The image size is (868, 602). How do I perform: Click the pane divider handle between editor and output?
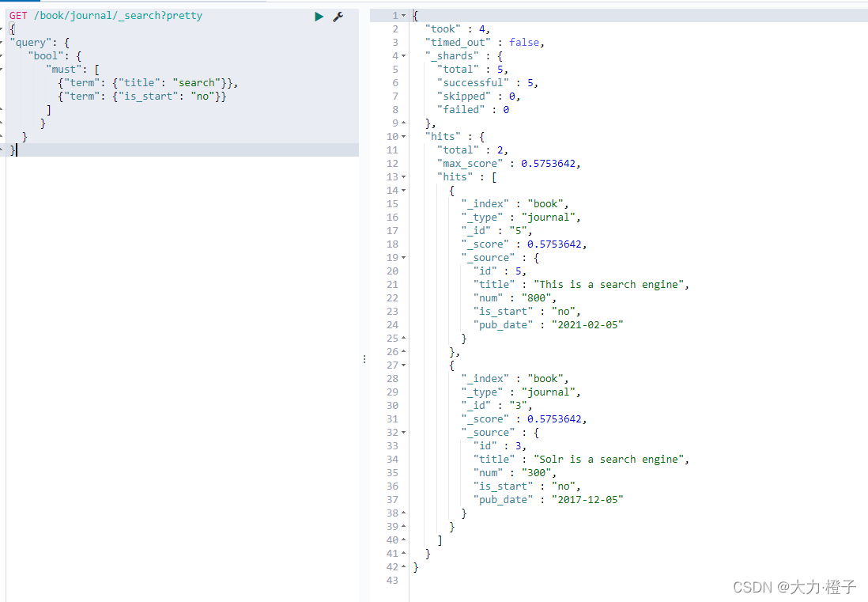[364, 359]
